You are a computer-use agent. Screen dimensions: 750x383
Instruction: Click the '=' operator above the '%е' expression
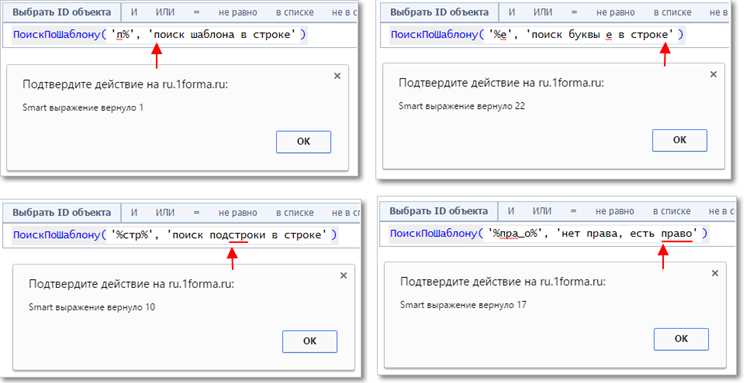tap(574, 12)
